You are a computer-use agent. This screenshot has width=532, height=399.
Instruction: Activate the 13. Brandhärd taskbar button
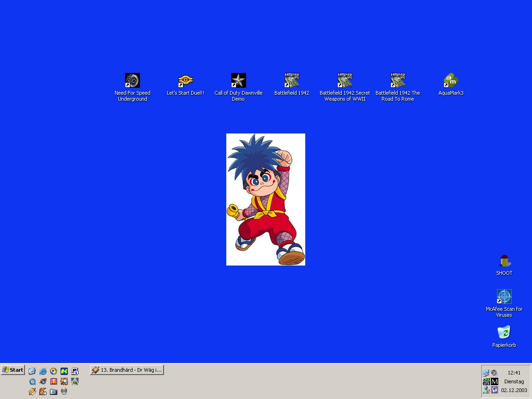[x=127, y=370]
